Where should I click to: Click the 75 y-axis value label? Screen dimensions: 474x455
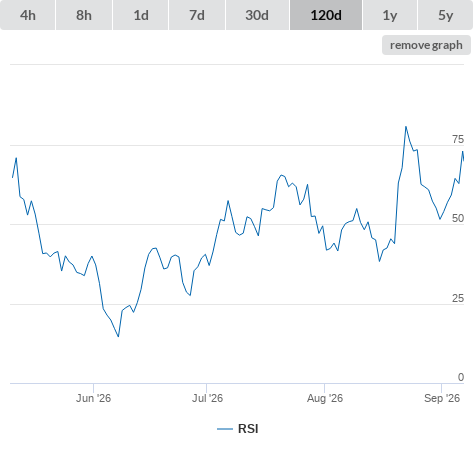pyautogui.click(x=458, y=139)
